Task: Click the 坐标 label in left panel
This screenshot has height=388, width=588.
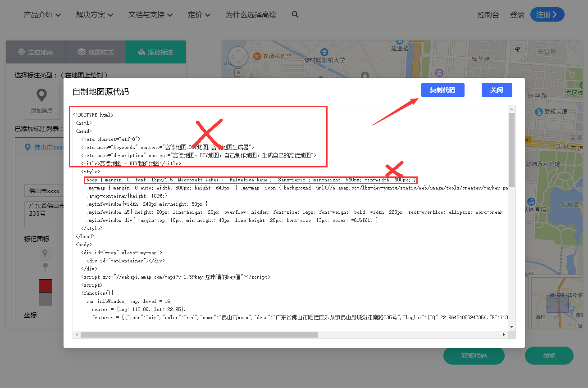Action: pyautogui.click(x=30, y=316)
